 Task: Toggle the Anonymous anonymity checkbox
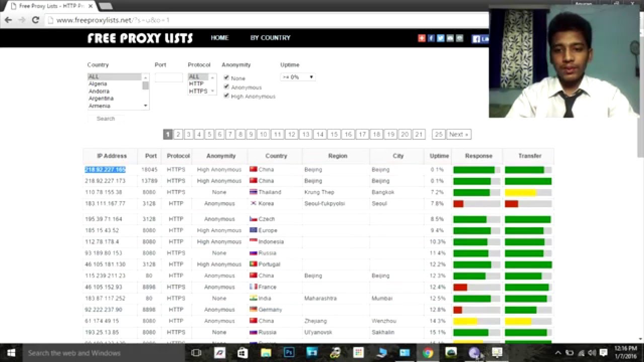coord(226,87)
